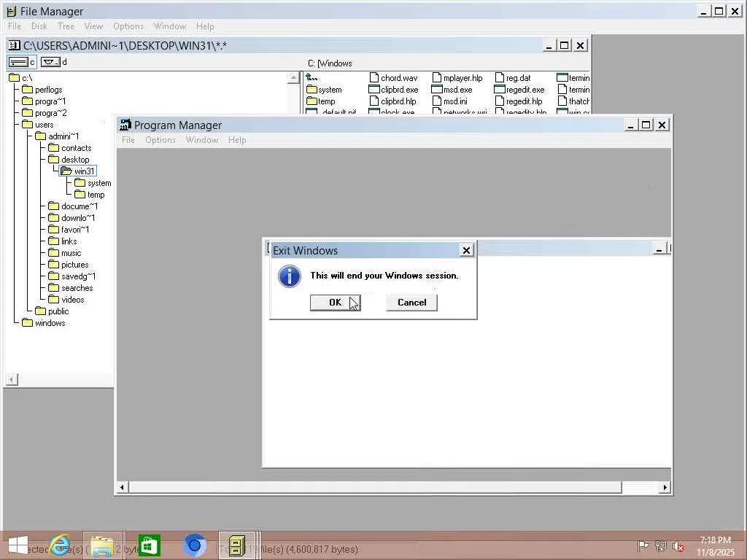Select msd.ini file icon

[437, 101]
